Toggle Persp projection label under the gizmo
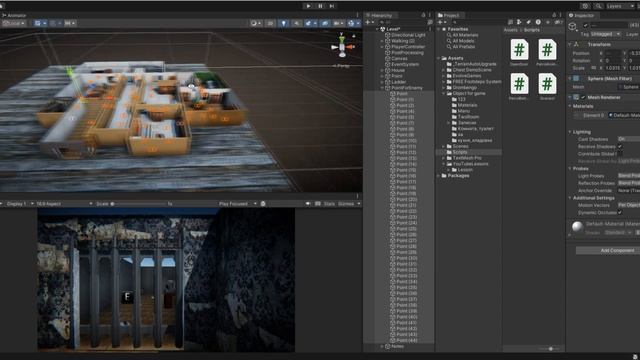Screen dimensions: 640x360 (x=342, y=66)
